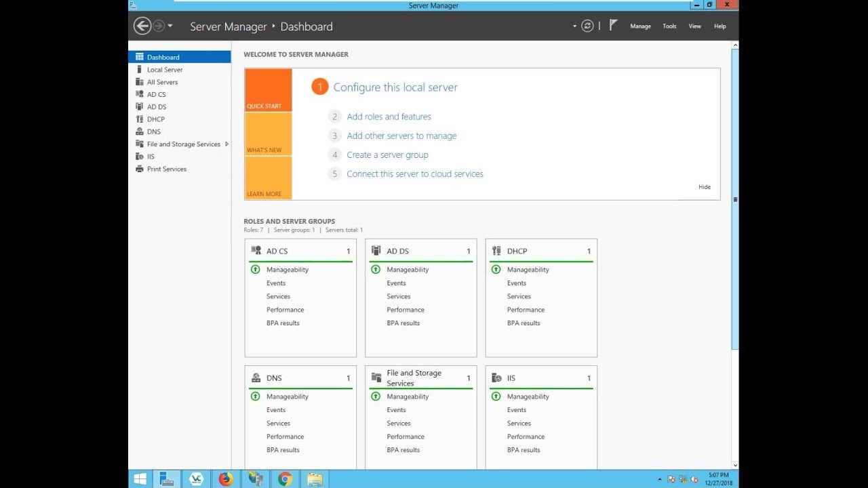Open the Manage menu
Viewport: 868px width, 488px height.
coord(640,26)
